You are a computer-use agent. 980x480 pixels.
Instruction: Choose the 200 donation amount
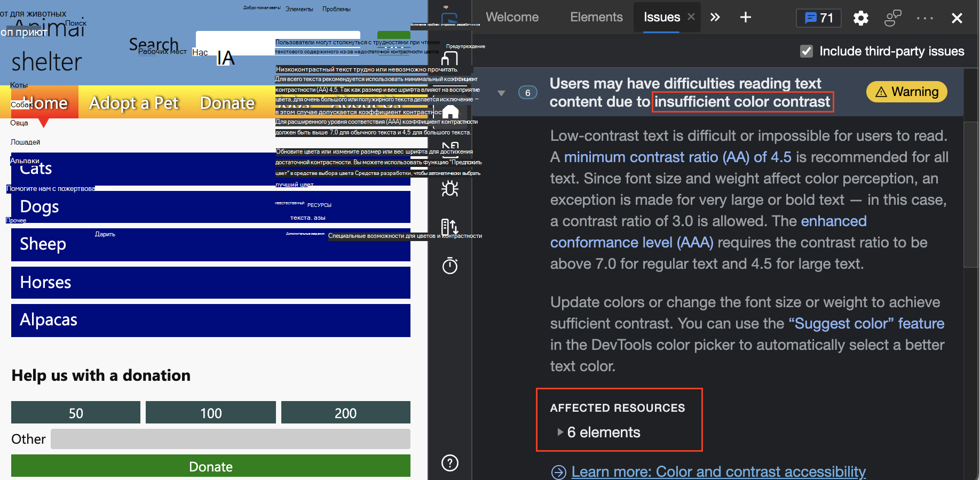pos(346,413)
